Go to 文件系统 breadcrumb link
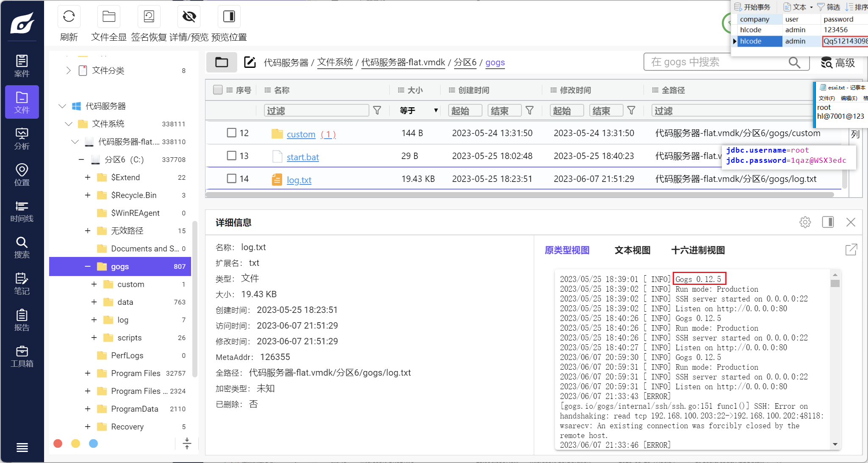 point(335,62)
